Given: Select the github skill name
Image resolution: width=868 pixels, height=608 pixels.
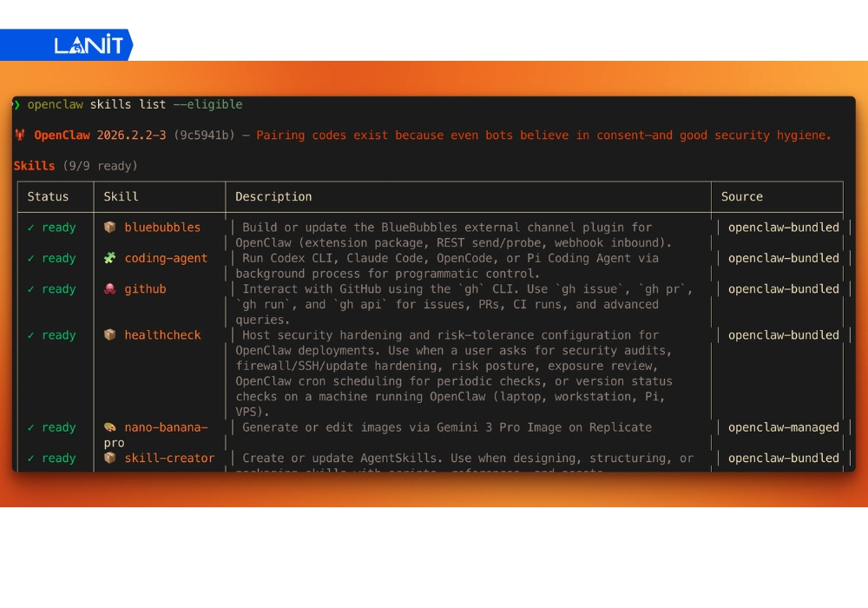Looking at the screenshot, I should 145,289.
